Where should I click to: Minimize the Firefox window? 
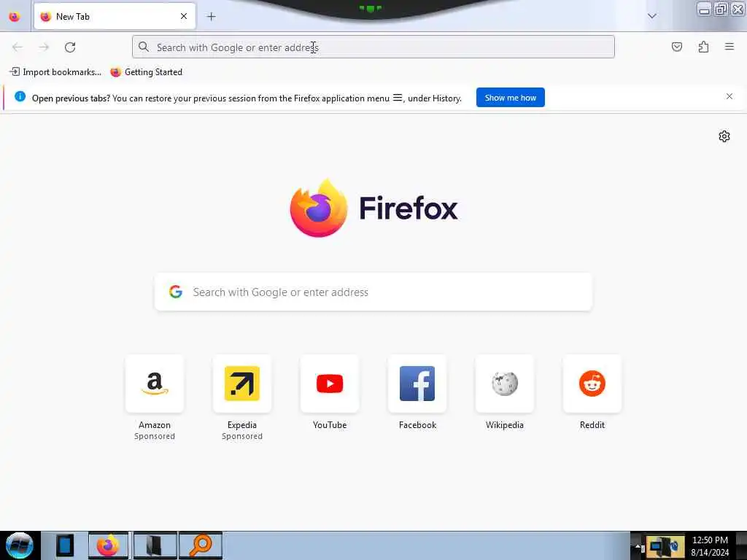(x=704, y=9)
